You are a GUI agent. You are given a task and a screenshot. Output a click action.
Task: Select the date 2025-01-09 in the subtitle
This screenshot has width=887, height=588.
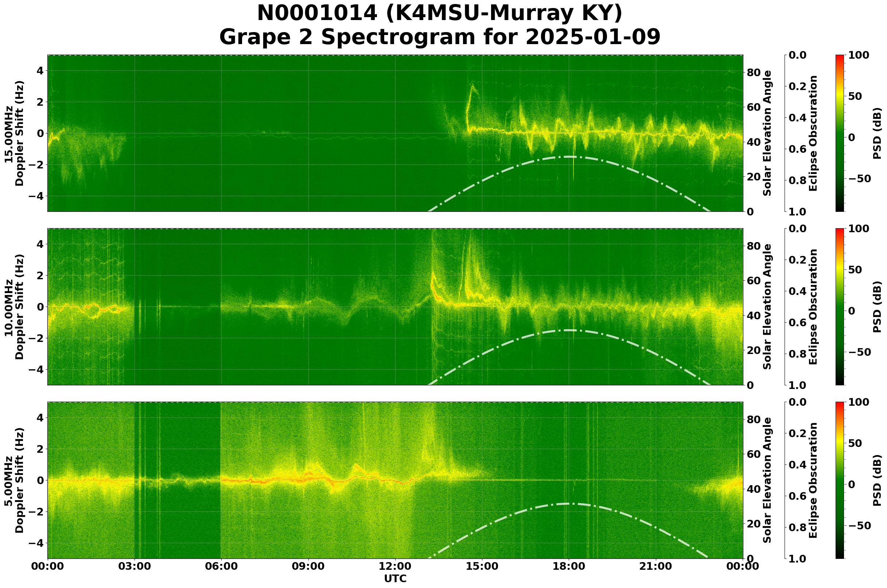point(595,37)
